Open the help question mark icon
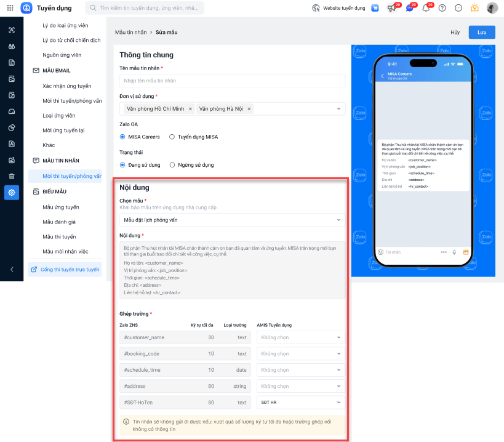This screenshot has height=442, width=504. [x=442, y=8]
